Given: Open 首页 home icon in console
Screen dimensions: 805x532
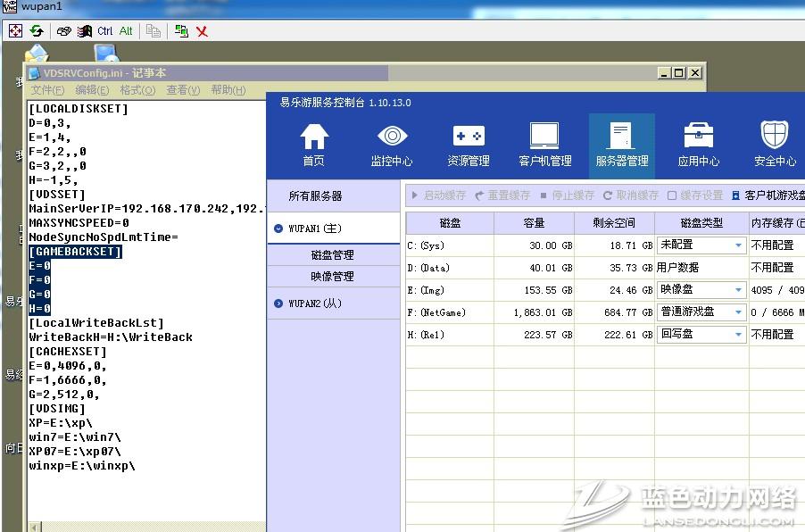Looking at the screenshot, I should click(x=313, y=145).
